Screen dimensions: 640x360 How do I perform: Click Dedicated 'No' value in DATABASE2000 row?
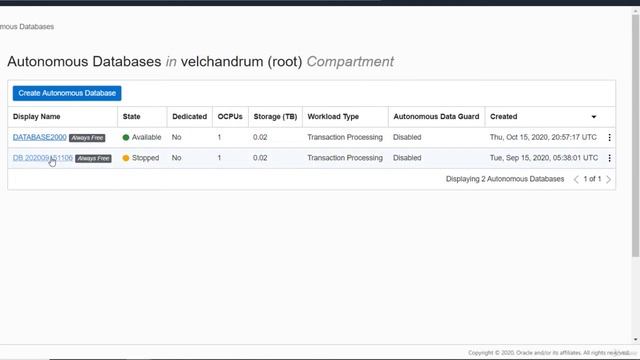(176, 137)
